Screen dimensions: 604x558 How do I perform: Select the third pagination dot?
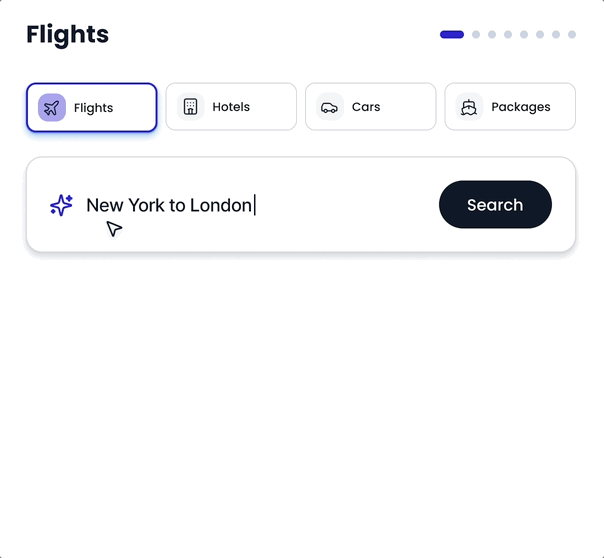492,35
